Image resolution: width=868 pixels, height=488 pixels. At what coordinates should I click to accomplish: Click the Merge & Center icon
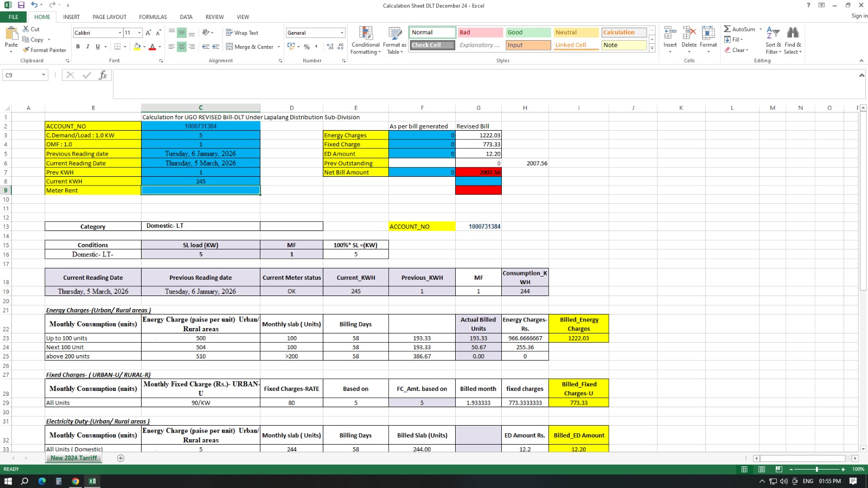[x=229, y=47]
